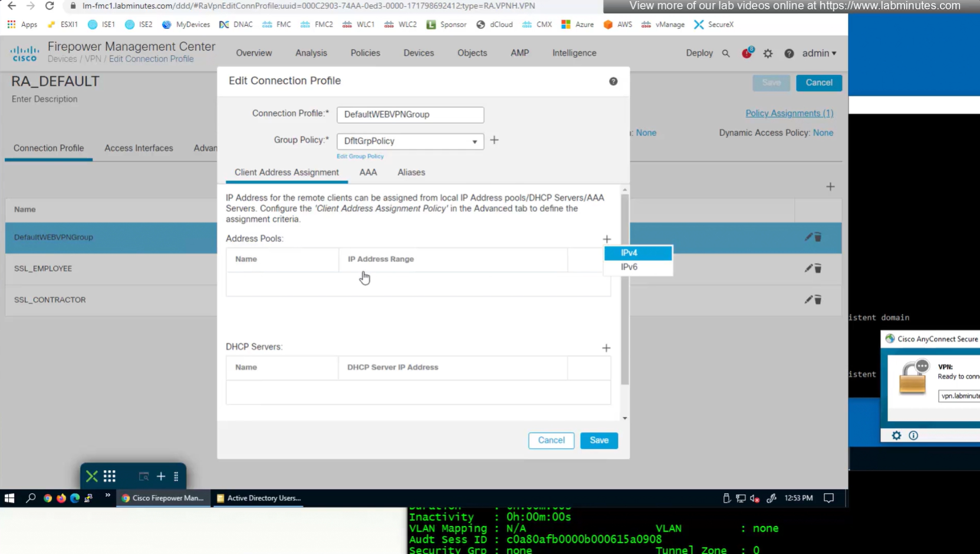Image resolution: width=980 pixels, height=554 pixels.
Task: Open the system settings gear icon
Action: coord(768,54)
